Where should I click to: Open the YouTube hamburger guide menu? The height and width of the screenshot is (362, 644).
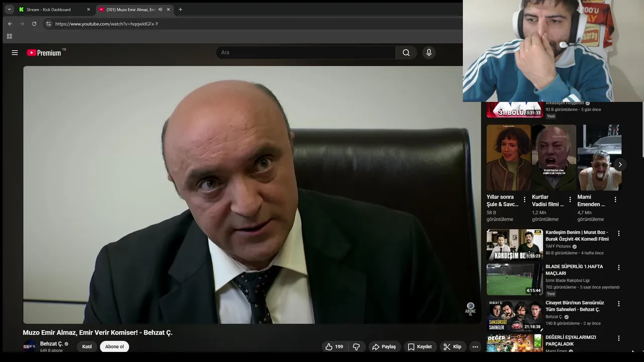pyautogui.click(x=15, y=52)
